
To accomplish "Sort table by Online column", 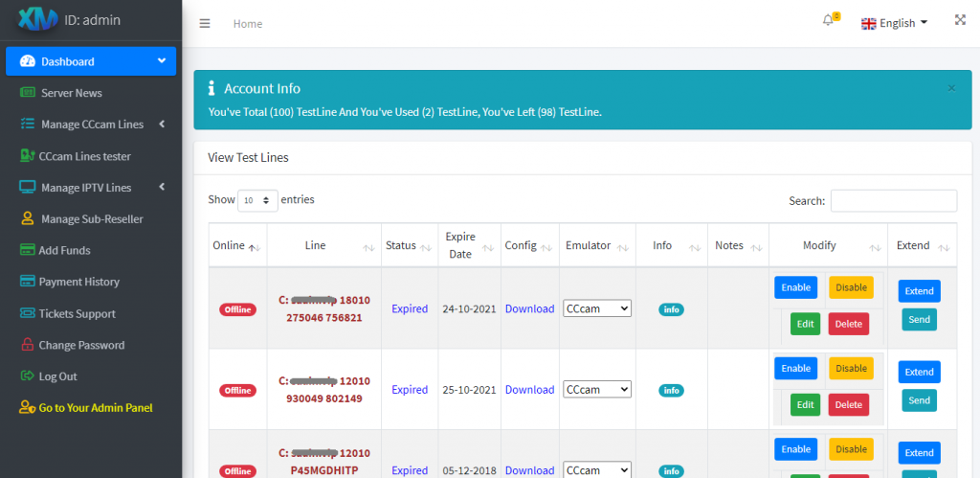I will coord(255,248).
